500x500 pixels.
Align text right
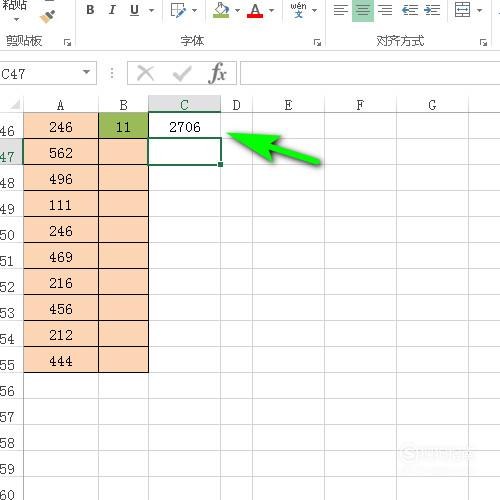coord(385,10)
